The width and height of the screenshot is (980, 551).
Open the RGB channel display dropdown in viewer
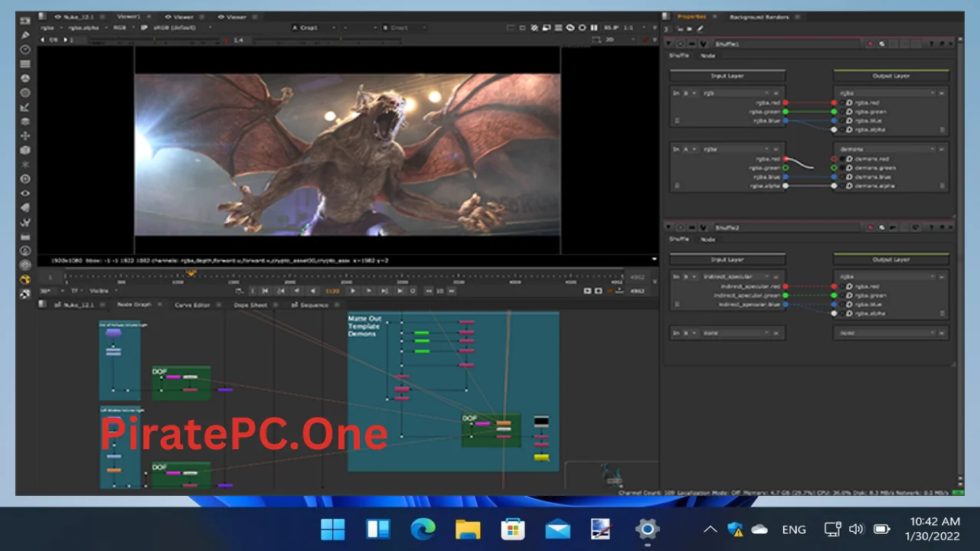pyautogui.click(x=122, y=28)
